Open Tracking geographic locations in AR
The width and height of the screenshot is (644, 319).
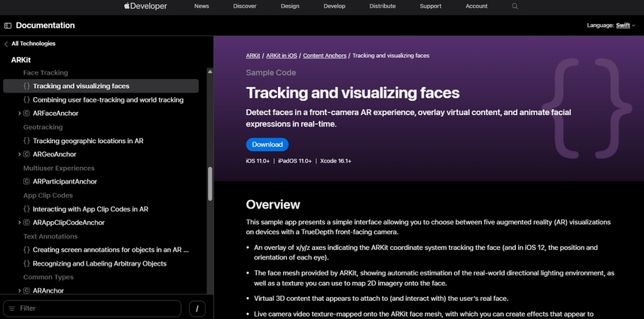pyautogui.click(x=88, y=141)
